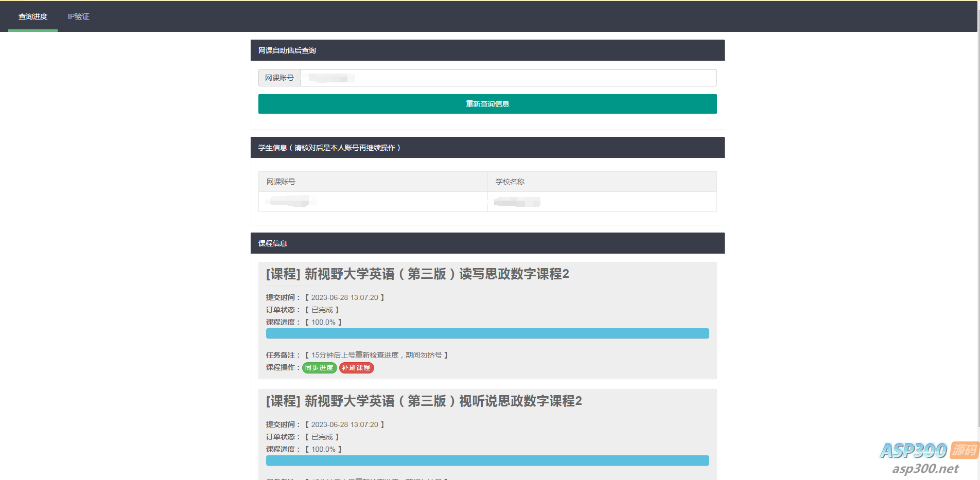The image size is (980, 480).
Task: Click the 网课账号 input field
Action: [508, 78]
